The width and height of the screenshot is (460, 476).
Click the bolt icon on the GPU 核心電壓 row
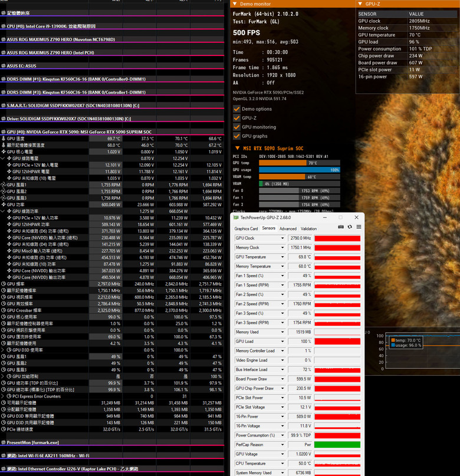[4, 152]
